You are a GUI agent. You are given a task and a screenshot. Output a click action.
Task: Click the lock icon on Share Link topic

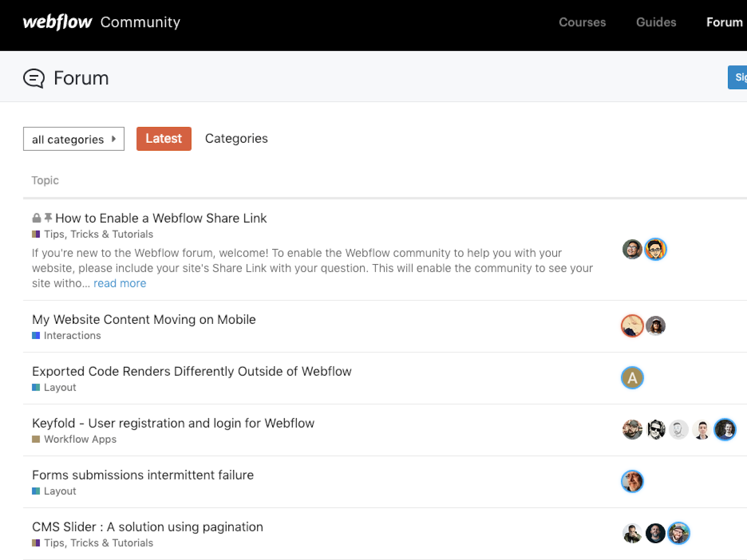tap(36, 218)
